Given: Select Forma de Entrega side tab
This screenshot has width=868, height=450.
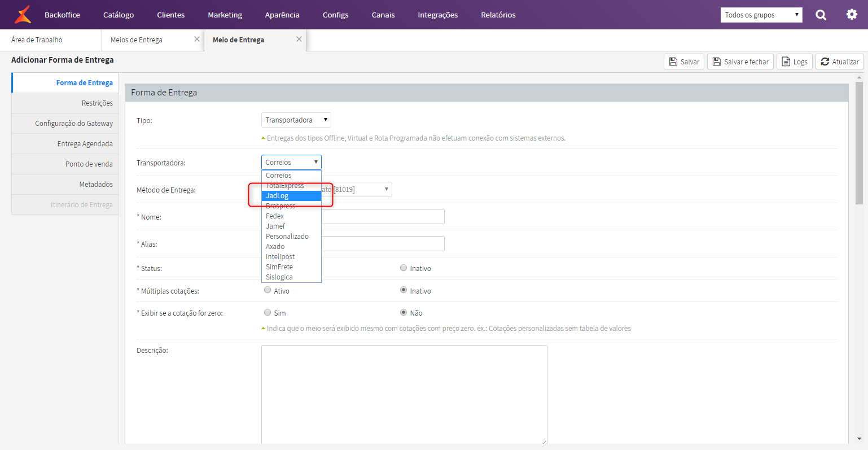Looking at the screenshot, I should click(65, 83).
